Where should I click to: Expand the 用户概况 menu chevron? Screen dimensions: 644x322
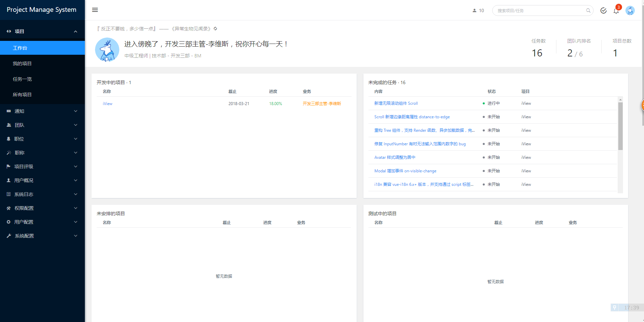[x=76, y=180]
